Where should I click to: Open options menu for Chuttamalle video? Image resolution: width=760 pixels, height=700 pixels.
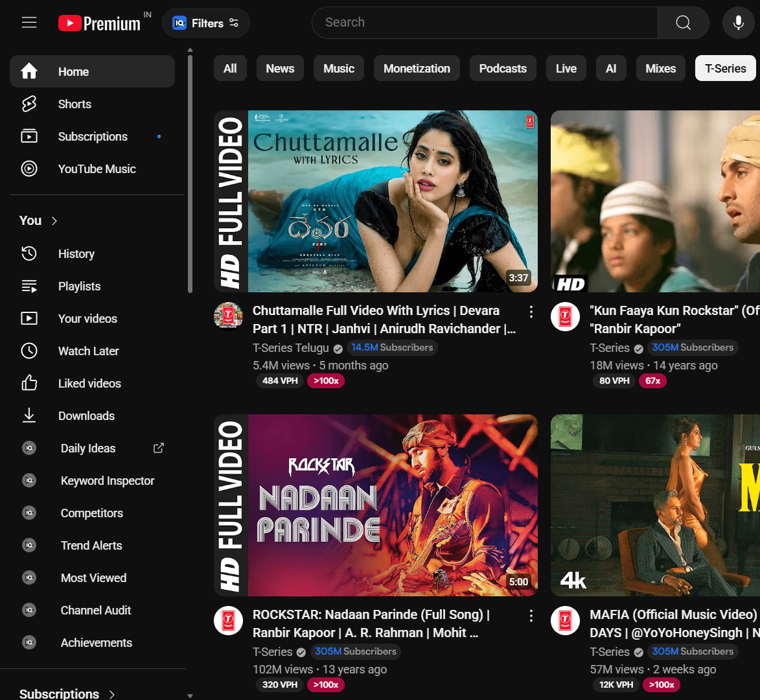point(531,312)
